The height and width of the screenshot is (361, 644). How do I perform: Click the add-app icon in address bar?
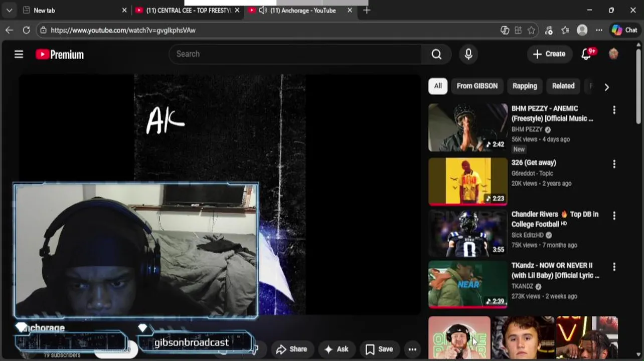(x=518, y=30)
